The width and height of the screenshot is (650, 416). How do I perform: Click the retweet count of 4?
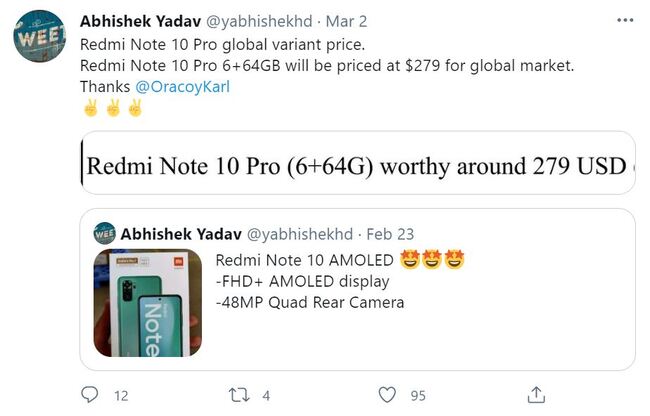[x=266, y=395]
